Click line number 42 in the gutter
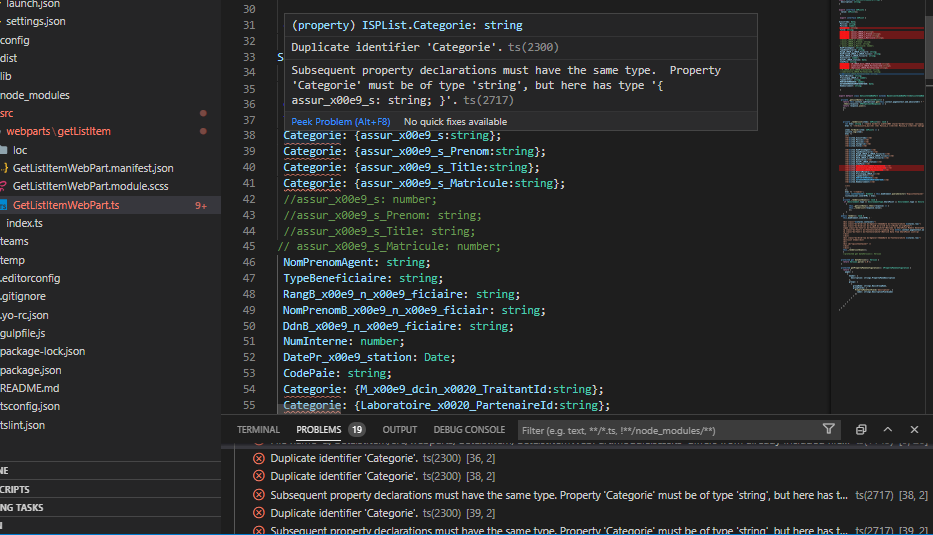933x535 pixels. click(249, 199)
